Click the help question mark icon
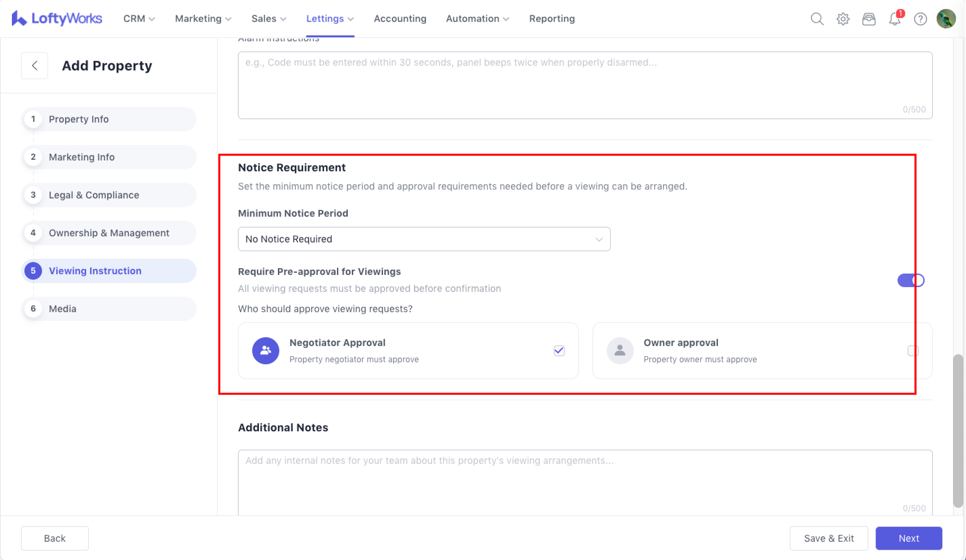The width and height of the screenshot is (966, 560). pyautogui.click(x=920, y=19)
